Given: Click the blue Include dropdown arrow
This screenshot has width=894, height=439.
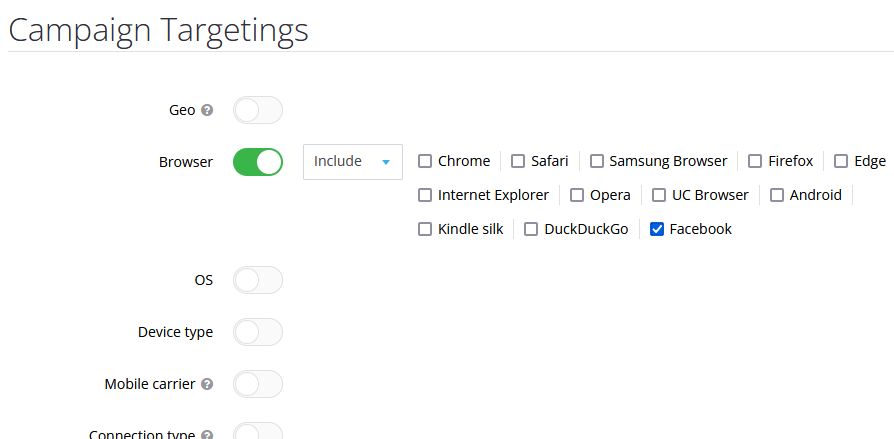Looking at the screenshot, I should coord(386,162).
